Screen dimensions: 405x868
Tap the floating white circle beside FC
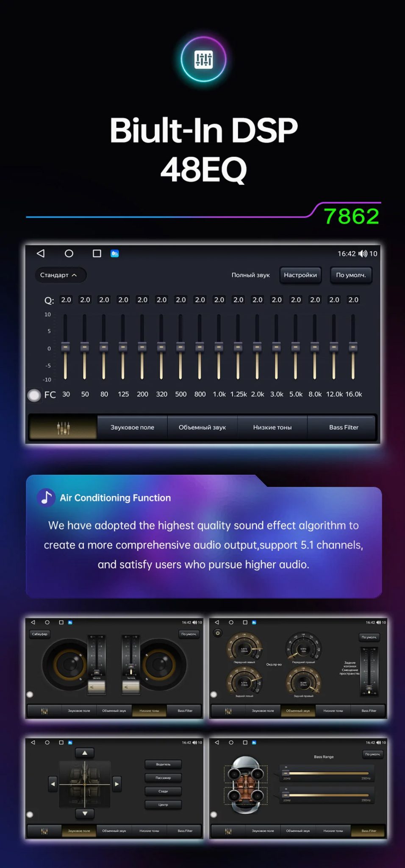coord(34,395)
